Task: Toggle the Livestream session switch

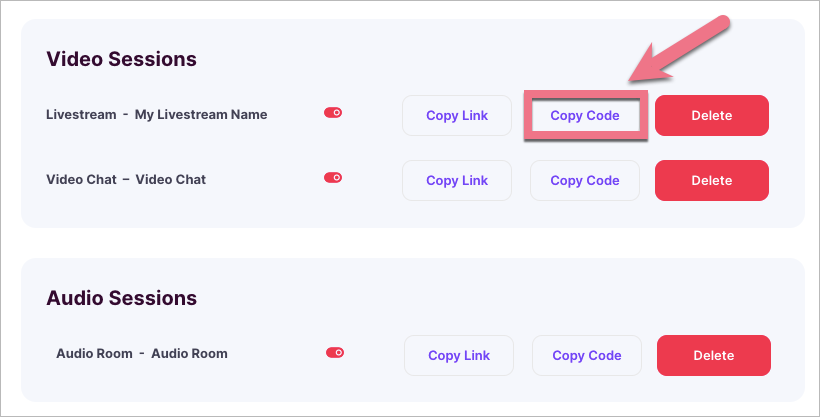Action: tap(333, 113)
